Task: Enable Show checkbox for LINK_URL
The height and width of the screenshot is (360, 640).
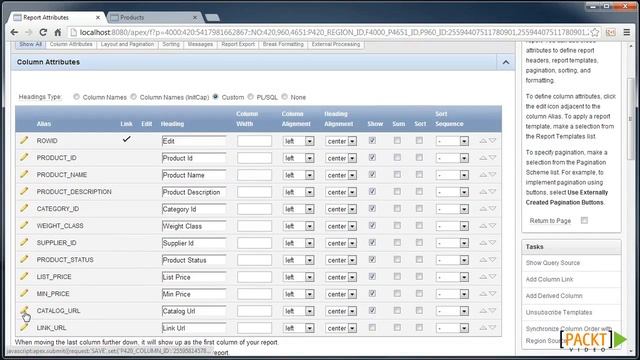Action: [372, 327]
